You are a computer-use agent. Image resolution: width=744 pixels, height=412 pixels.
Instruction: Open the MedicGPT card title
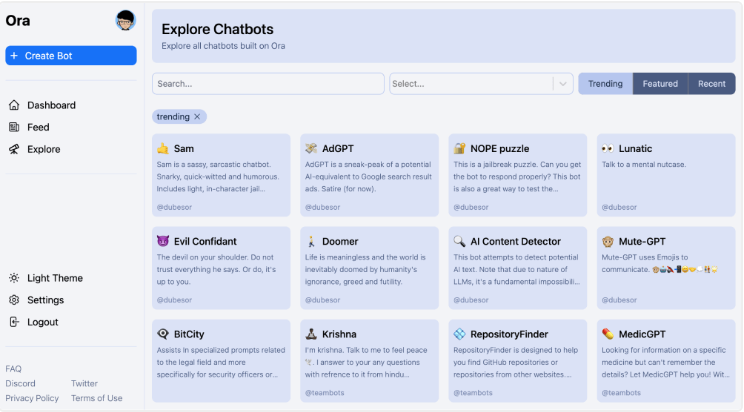point(642,334)
